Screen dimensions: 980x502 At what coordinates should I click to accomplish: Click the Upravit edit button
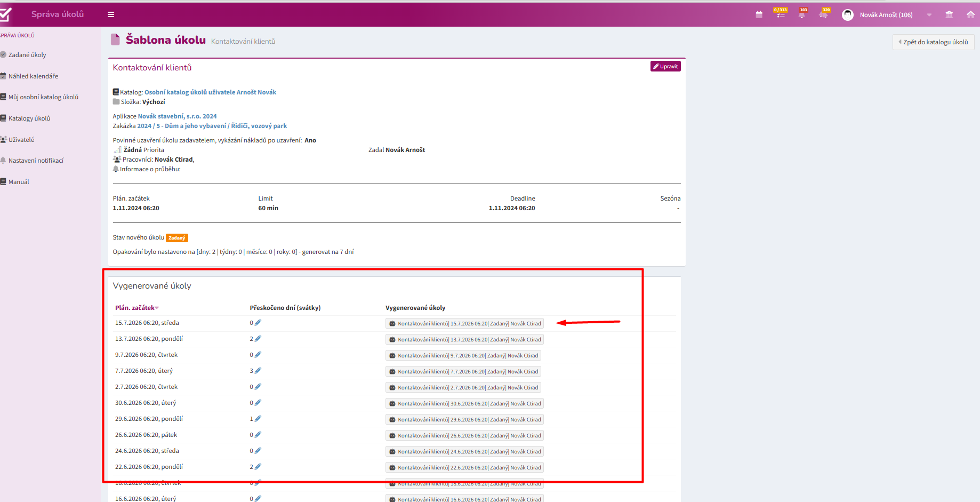click(x=665, y=66)
